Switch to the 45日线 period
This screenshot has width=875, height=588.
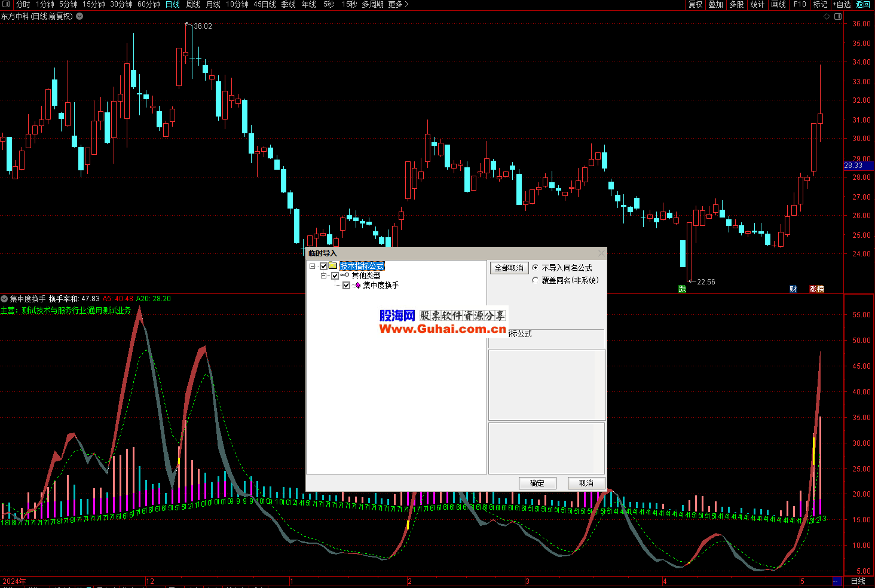point(265,4)
